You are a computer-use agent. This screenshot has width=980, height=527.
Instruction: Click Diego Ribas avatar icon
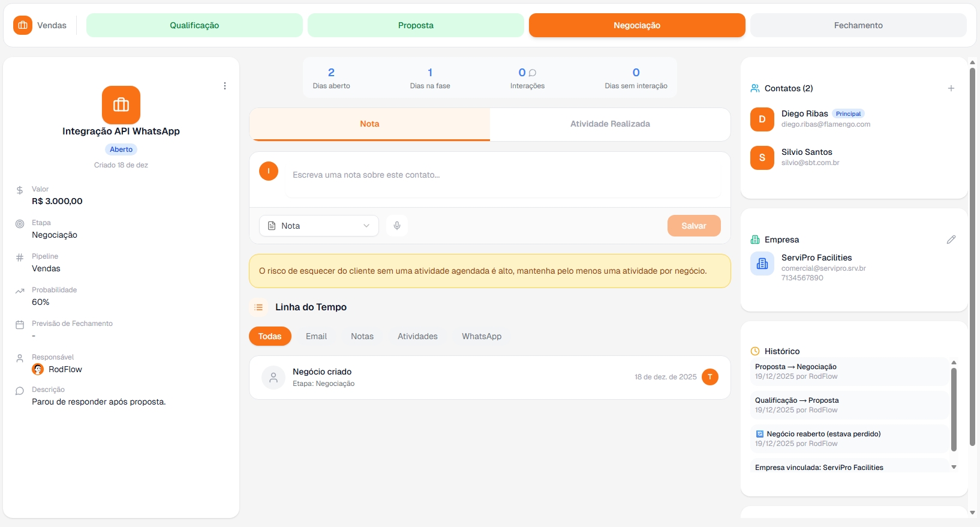tap(762, 119)
